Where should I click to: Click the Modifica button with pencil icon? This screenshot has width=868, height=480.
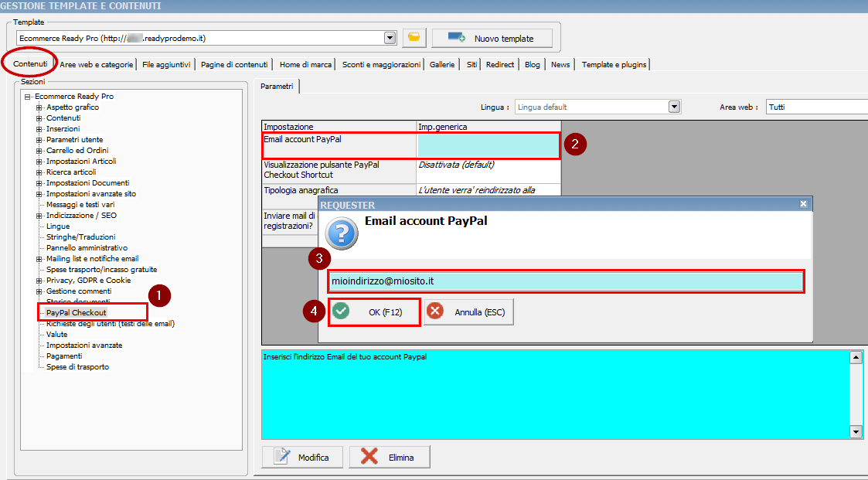pos(302,458)
